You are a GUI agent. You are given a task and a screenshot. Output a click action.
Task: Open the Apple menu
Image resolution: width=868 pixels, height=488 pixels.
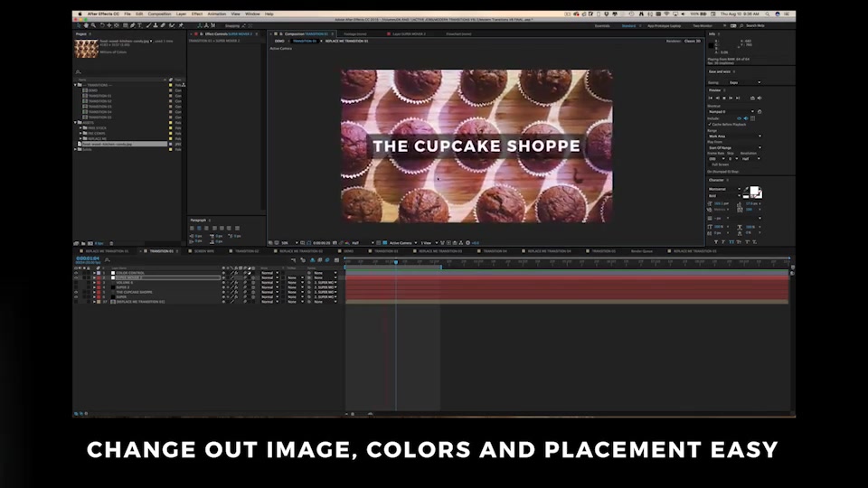pos(80,14)
